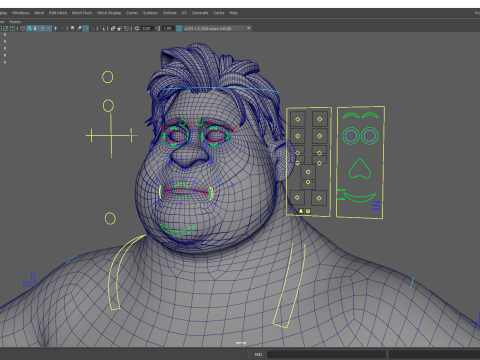
Task: Select the right blue eye circle in the face GUI
Action: point(369,136)
